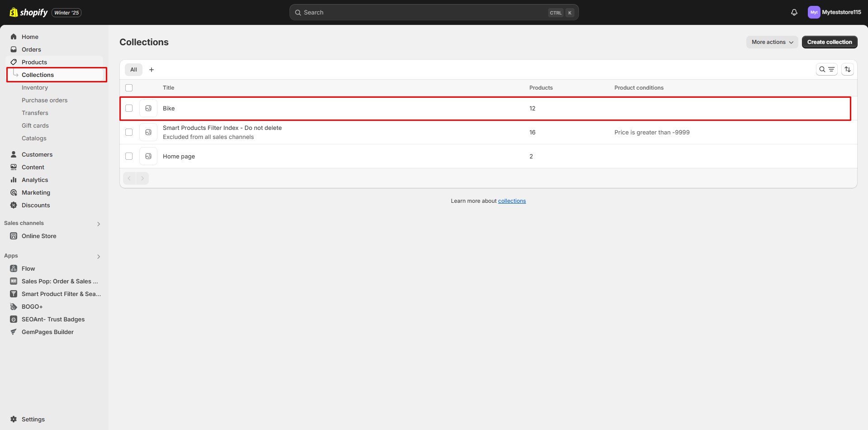Launch the GemPages Builder app

47,332
